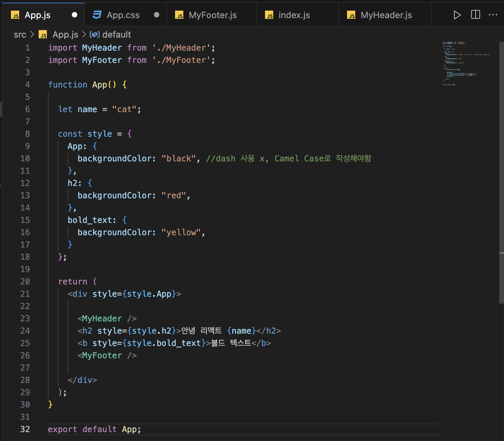Click the default symbol icon in the breadcrumb
504x441 pixels.
click(x=95, y=34)
